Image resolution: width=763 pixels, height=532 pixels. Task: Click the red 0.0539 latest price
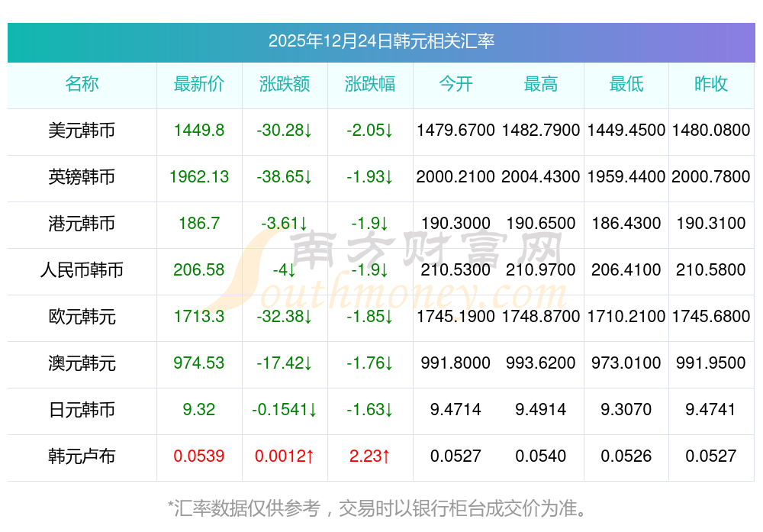coord(199,456)
